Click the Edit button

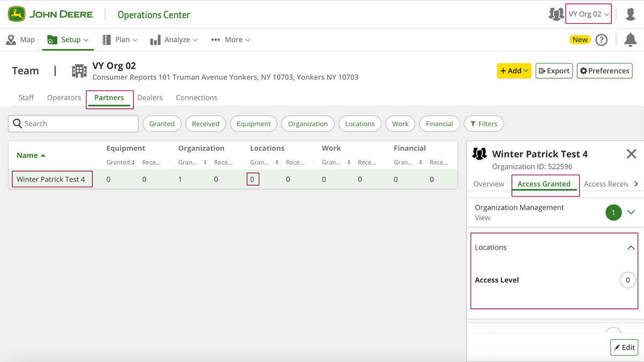(x=624, y=348)
